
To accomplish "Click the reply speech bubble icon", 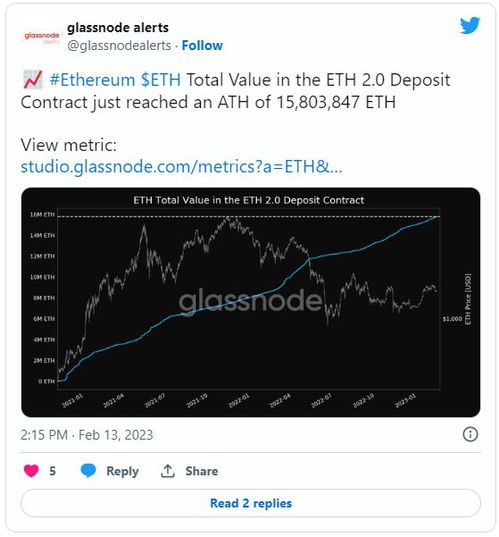I will tap(88, 471).
